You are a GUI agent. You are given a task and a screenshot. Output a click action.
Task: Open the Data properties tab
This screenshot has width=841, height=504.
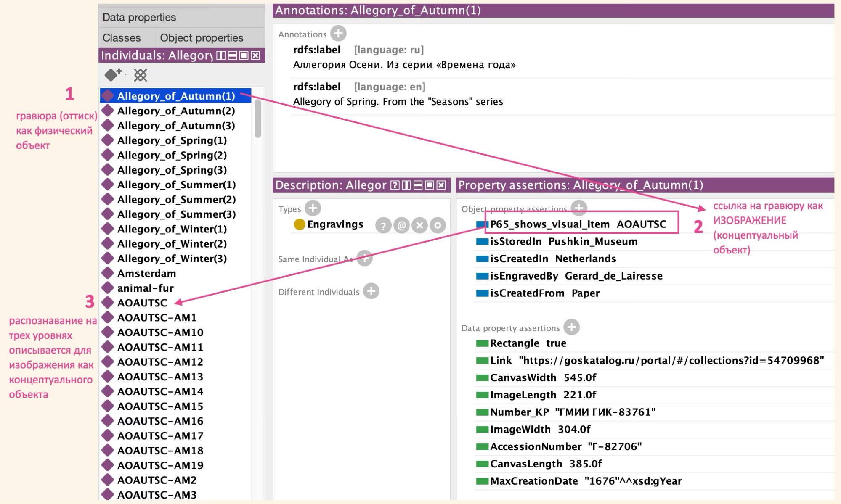coord(139,17)
